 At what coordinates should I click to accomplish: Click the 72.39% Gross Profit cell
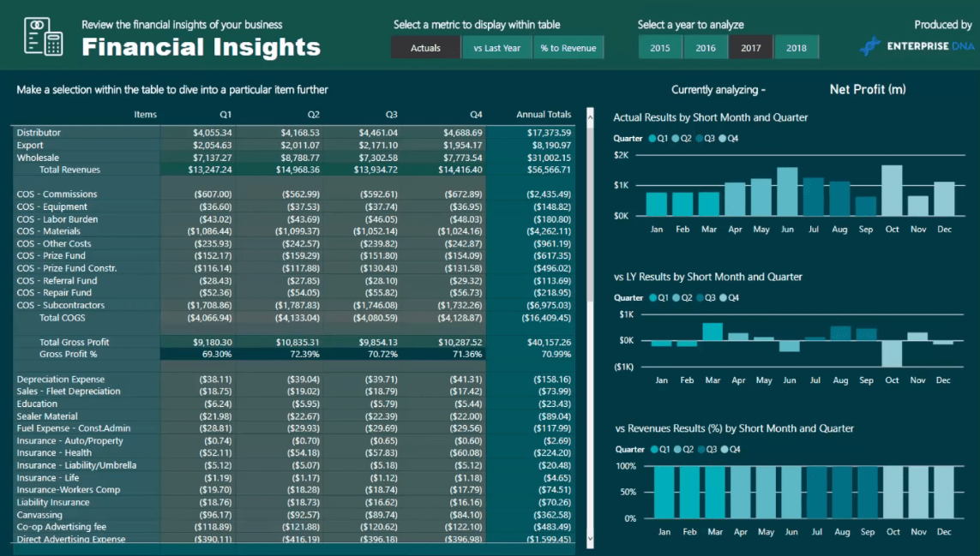[305, 354]
